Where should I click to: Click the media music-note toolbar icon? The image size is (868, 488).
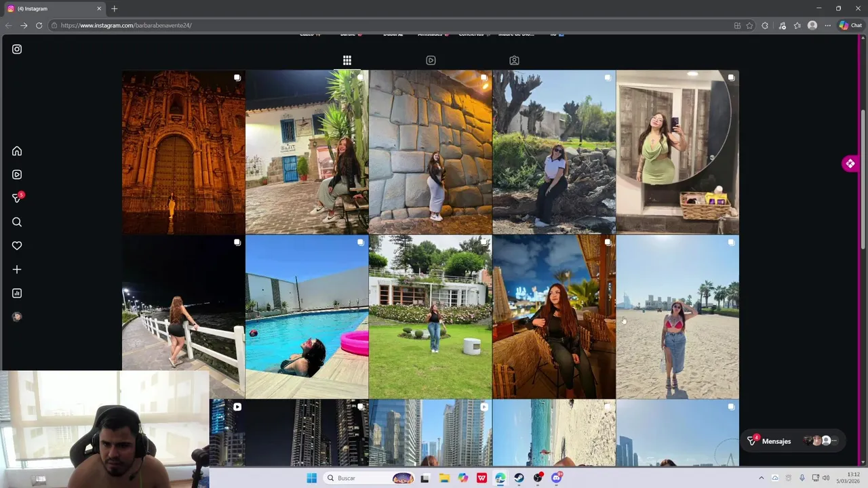pyautogui.click(x=782, y=25)
